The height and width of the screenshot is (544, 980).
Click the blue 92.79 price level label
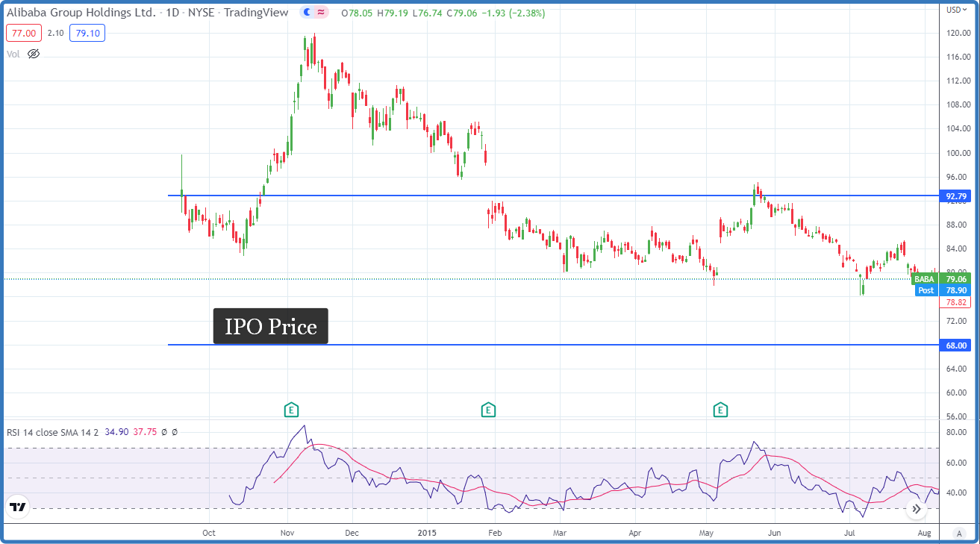pos(955,196)
